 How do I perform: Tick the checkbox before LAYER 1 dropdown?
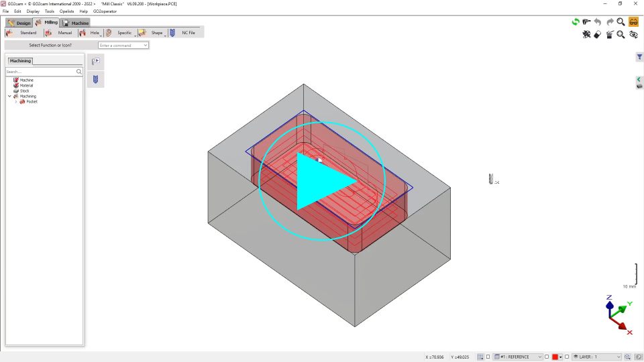coord(567,357)
